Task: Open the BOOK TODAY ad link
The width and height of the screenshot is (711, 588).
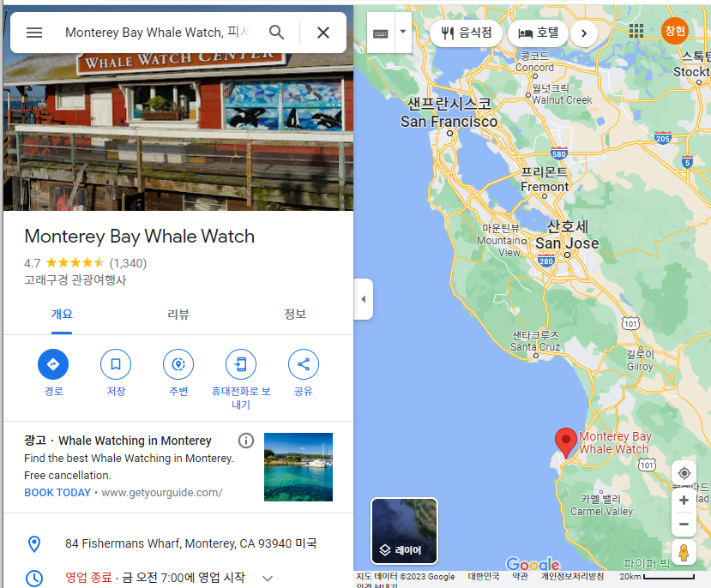Action: pyautogui.click(x=57, y=493)
